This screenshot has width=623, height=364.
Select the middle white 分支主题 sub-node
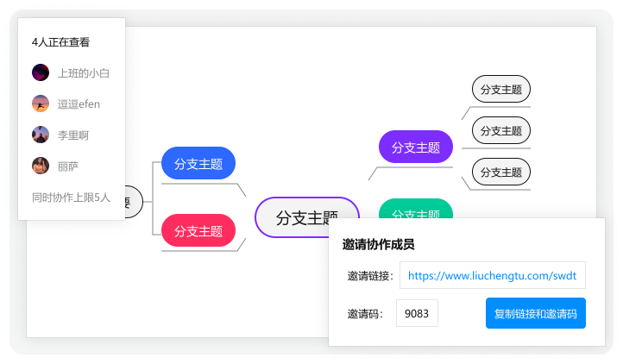pyautogui.click(x=500, y=130)
